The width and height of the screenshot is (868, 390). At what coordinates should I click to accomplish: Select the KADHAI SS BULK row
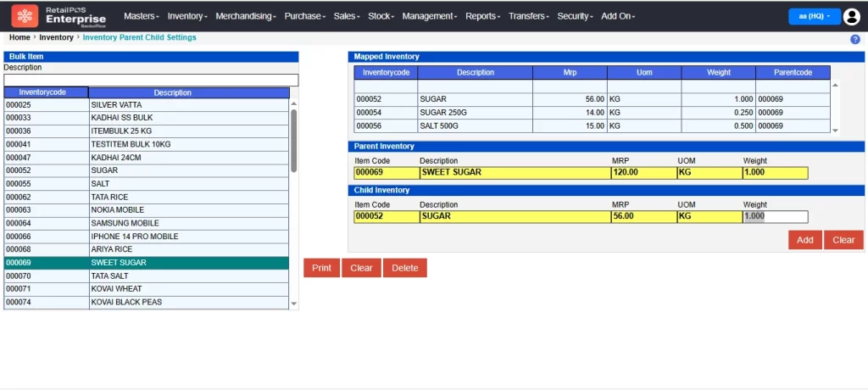146,118
